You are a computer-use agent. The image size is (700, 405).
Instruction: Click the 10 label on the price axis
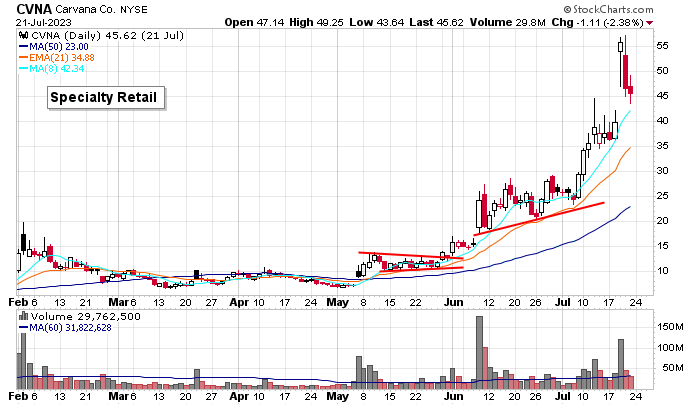[x=662, y=271]
